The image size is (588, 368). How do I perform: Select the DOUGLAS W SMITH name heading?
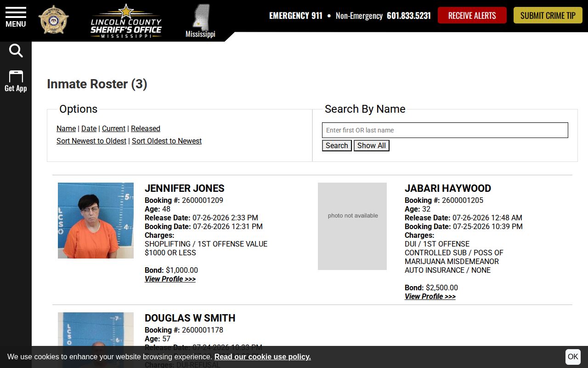click(190, 318)
